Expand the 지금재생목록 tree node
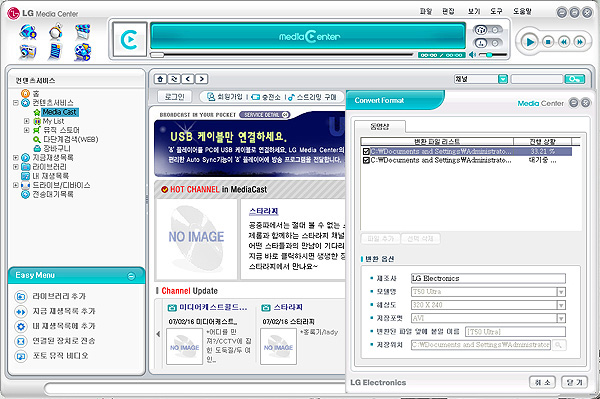600x399 pixels. [x=16, y=158]
